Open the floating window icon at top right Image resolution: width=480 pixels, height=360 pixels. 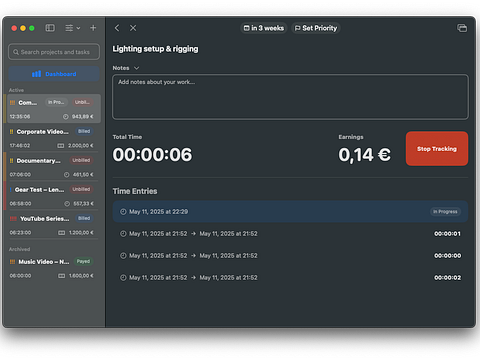462,28
